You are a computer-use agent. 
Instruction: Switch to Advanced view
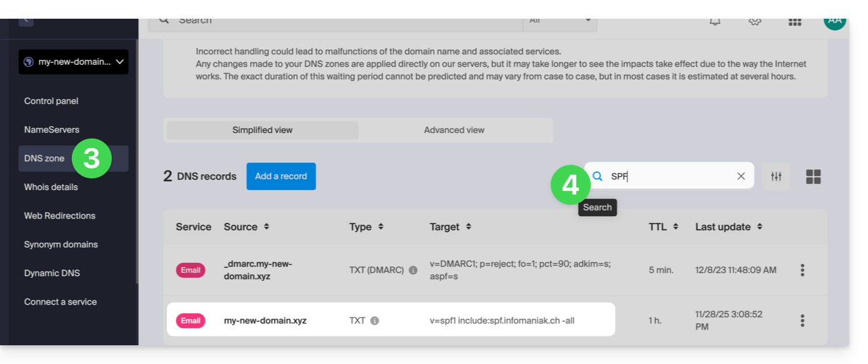point(454,130)
